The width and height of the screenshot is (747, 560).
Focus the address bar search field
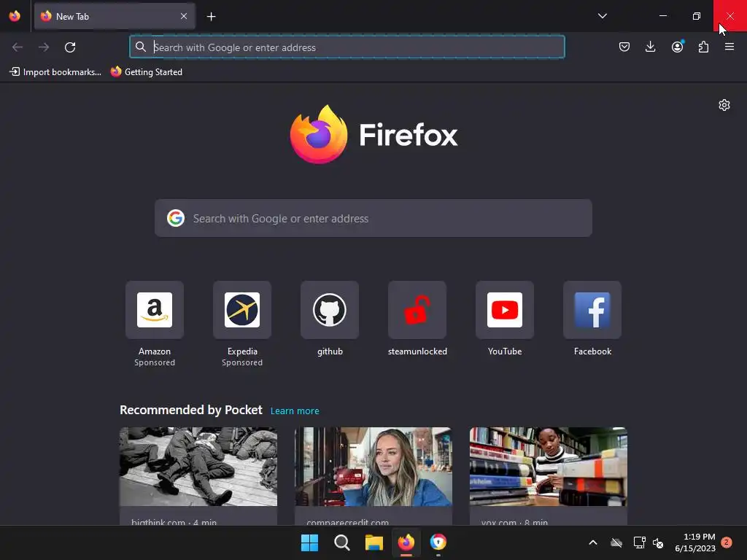[347, 47]
